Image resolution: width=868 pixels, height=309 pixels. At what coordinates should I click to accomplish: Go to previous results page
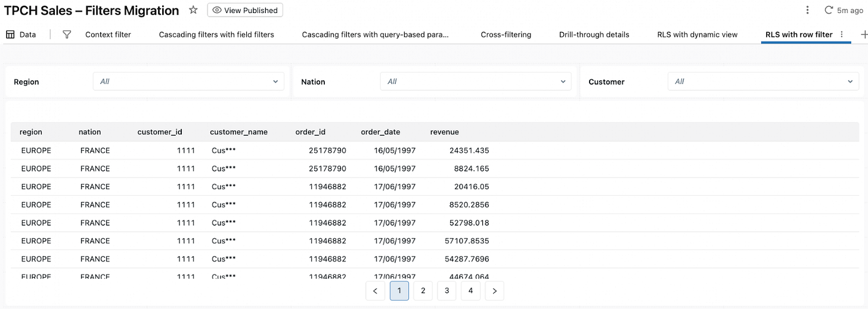375,291
